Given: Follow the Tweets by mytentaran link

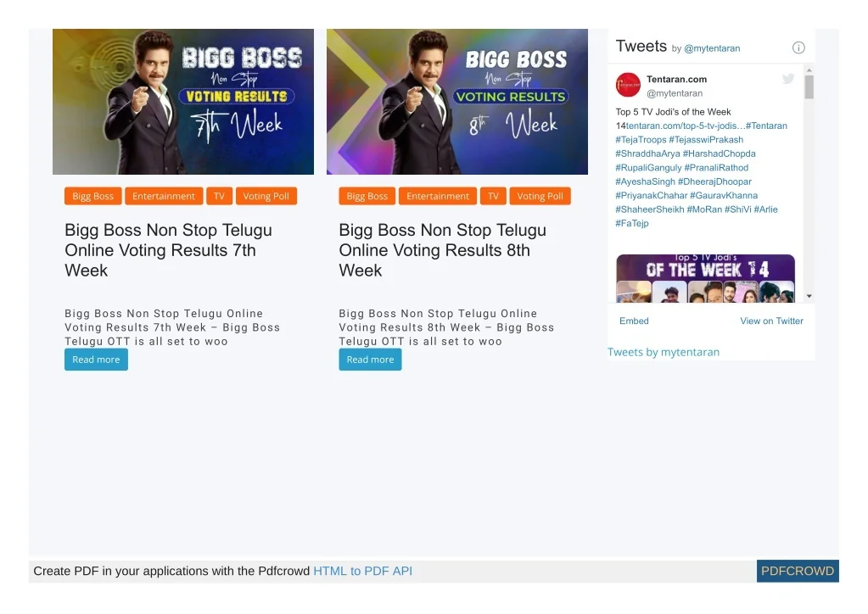Looking at the screenshot, I should (664, 352).
